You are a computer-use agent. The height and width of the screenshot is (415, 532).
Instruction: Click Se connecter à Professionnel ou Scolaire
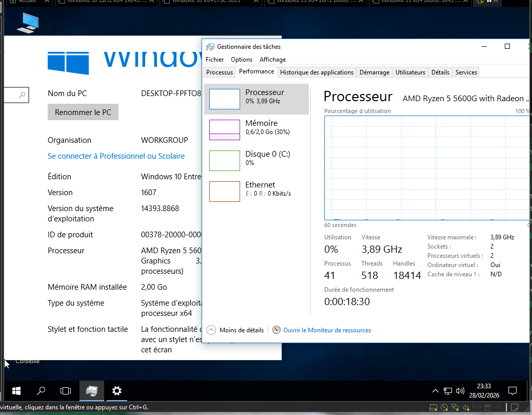click(x=116, y=156)
